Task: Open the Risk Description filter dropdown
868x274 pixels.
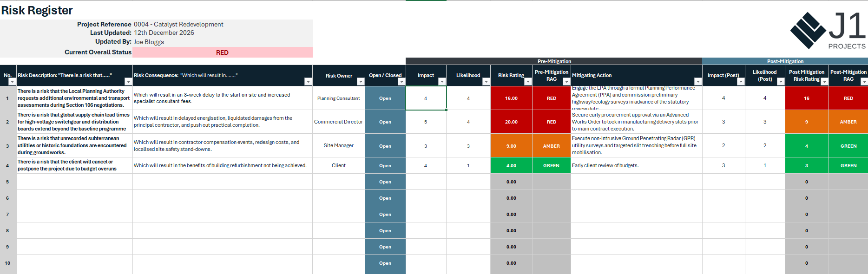Action: (128, 82)
